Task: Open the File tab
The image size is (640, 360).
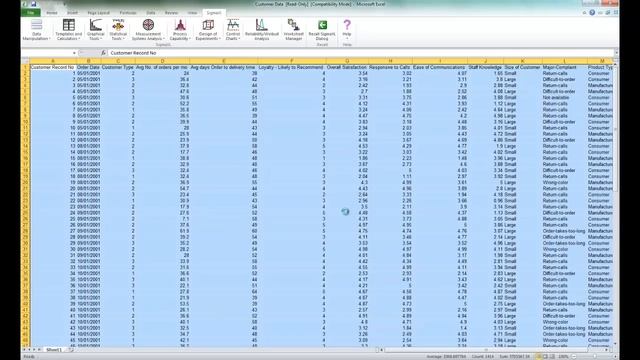Action: tap(31, 13)
